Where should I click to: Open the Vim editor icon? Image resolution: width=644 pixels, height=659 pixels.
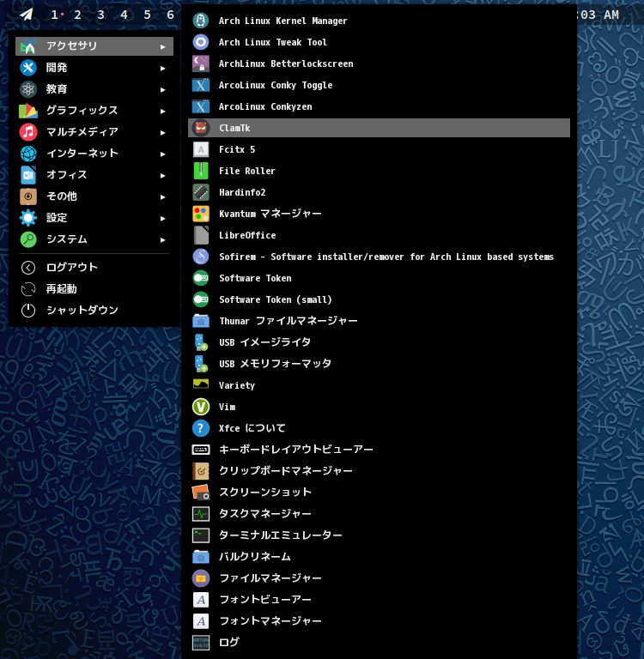point(201,407)
